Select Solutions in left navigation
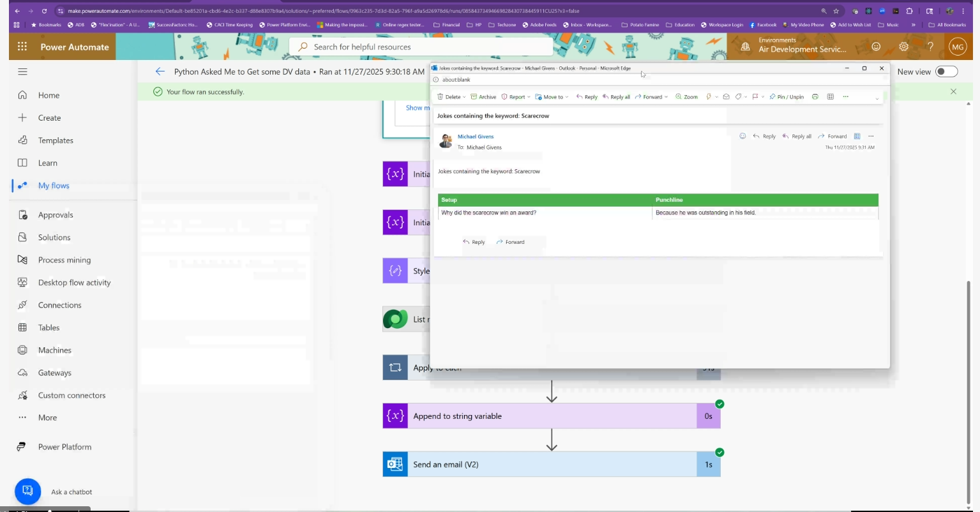The image size is (980, 512). tap(54, 237)
